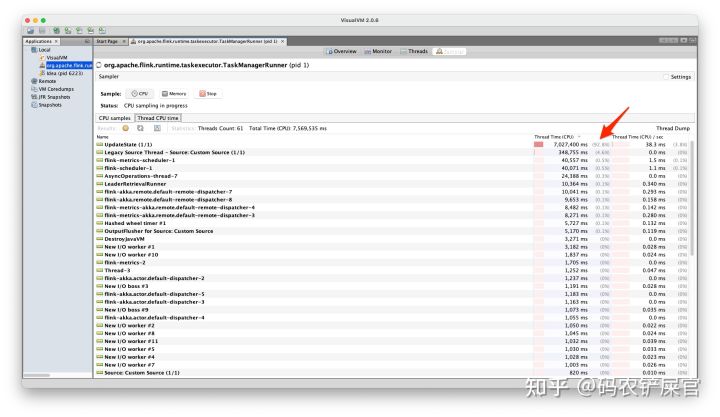Click the thread icon beside Hashed wheel timer #1
The image size is (720, 417).
pyautogui.click(x=100, y=223)
